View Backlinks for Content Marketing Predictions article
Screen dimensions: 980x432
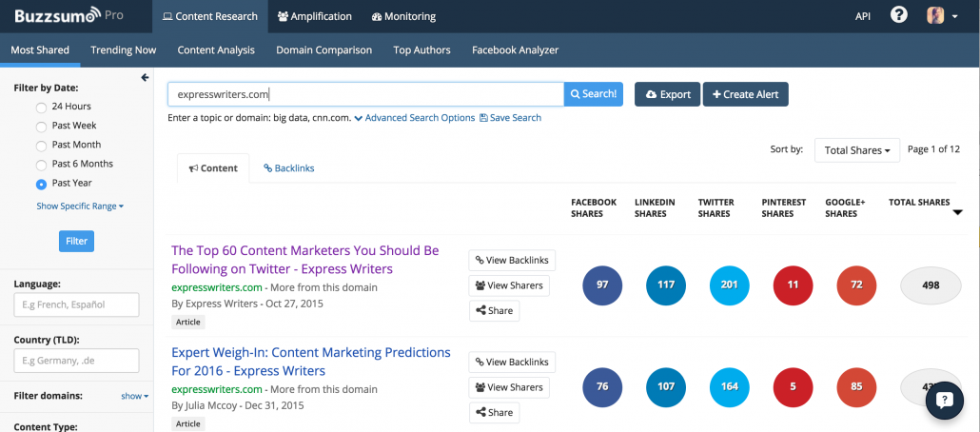[x=512, y=362]
